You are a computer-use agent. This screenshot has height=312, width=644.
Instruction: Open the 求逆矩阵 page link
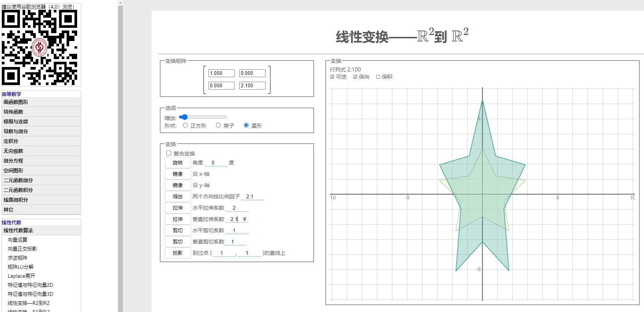click(x=18, y=258)
